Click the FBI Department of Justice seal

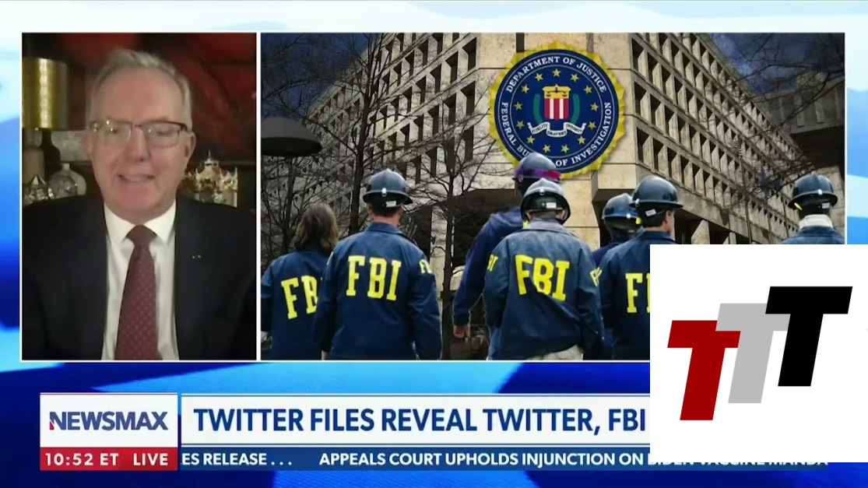pyautogui.click(x=557, y=109)
